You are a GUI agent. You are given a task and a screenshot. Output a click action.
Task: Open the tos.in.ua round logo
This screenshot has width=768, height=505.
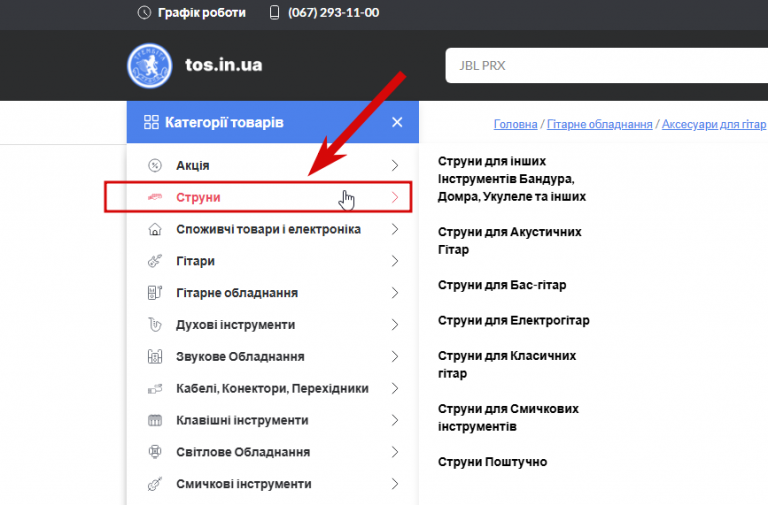149,66
